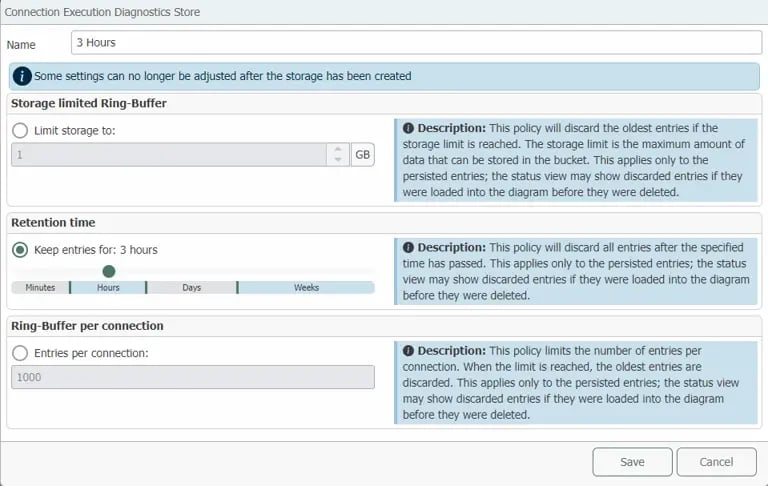Click the retention time slider handle
Screen dimensions: 768x486
(x=109, y=271)
